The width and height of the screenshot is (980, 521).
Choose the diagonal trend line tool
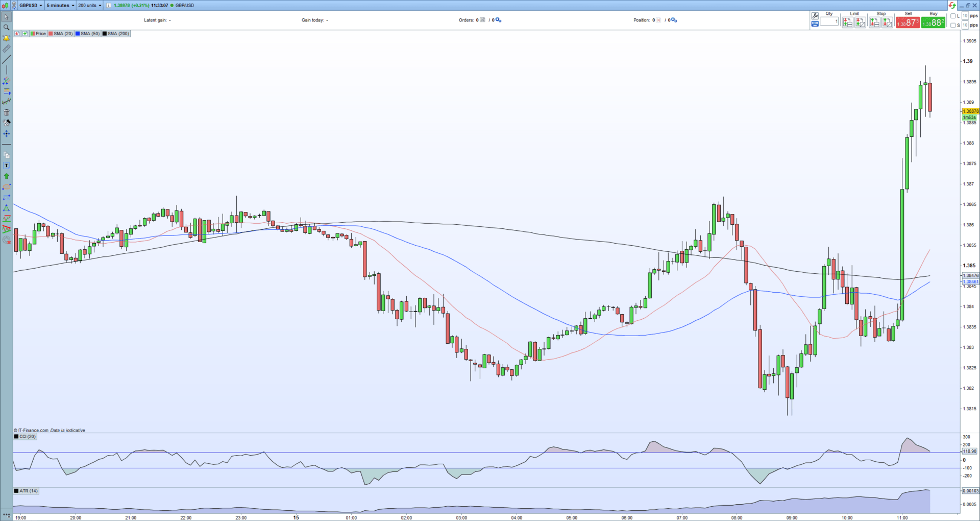click(x=7, y=60)
